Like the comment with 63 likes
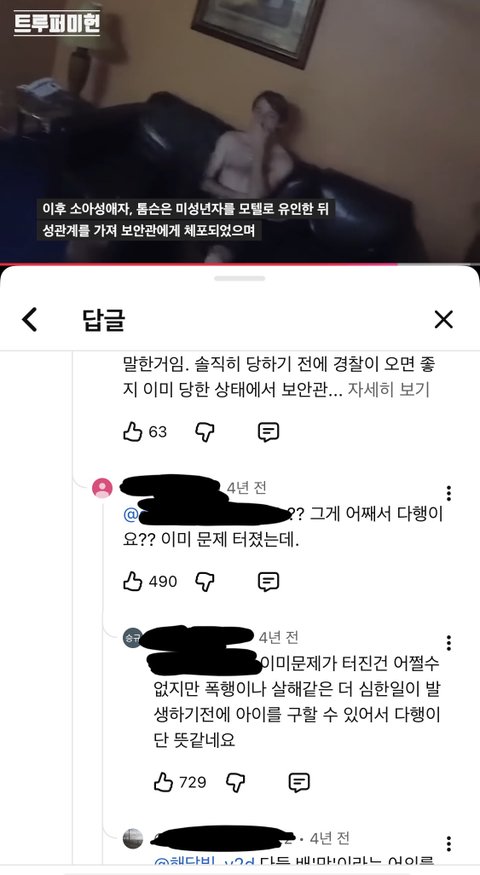Viewport: 480px width, 875px height. coord(133,431)
